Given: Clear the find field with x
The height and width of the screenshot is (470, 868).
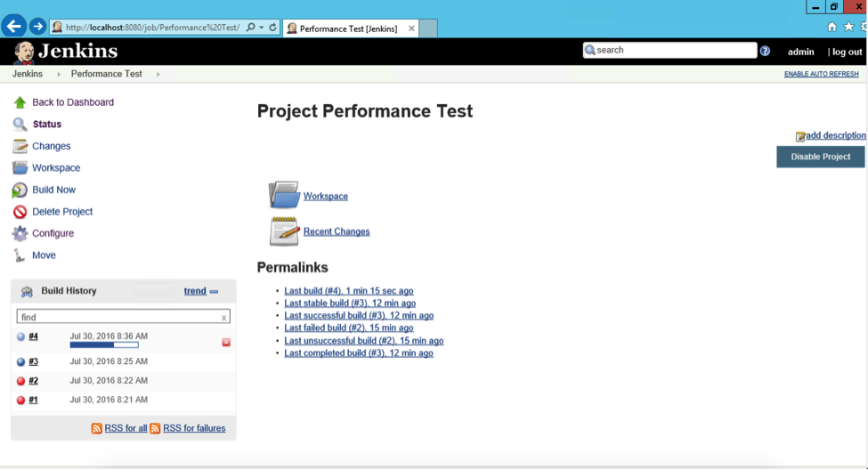Looking at the screenshot, I should 223,318.
